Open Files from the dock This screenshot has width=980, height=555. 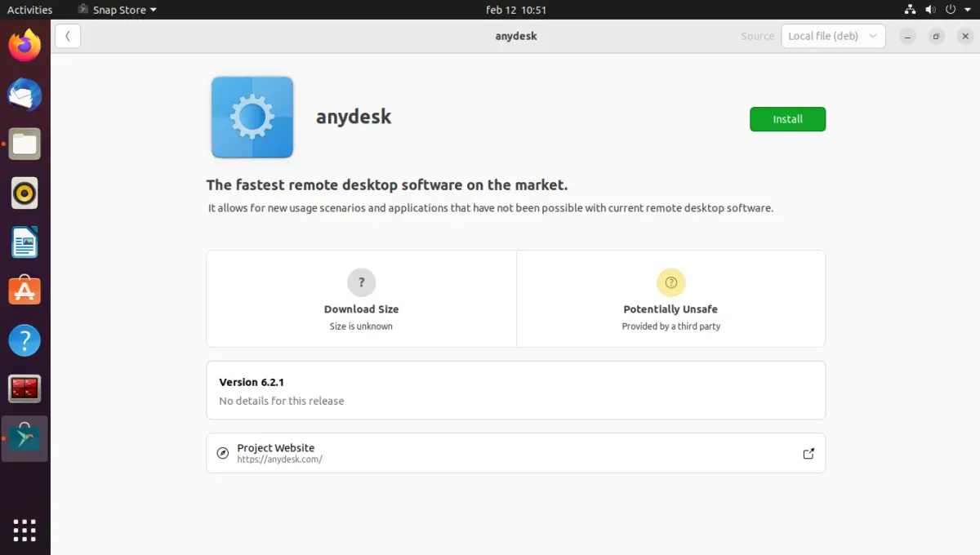tap(24, 144)
